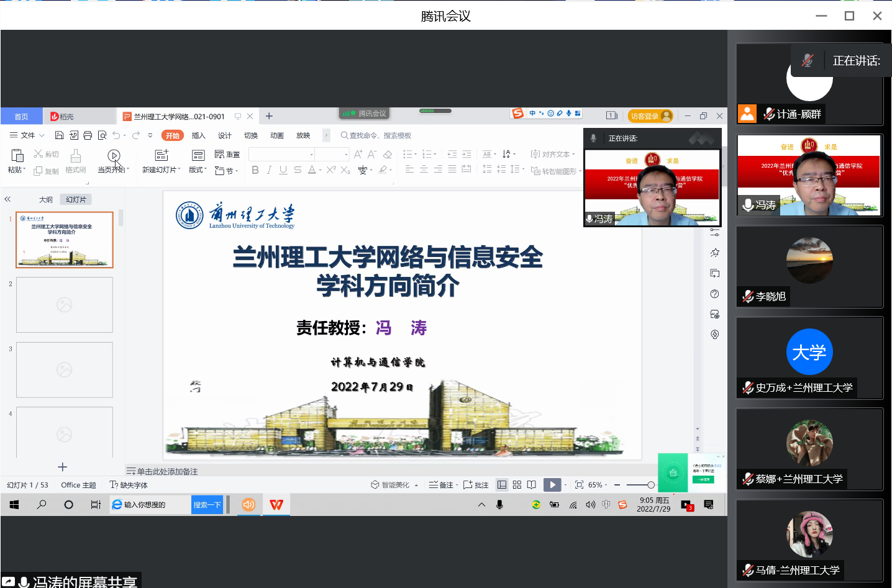The image size is (892, 588).
Task: Click the save icon in quick toolbar
Action: point(60,135)
